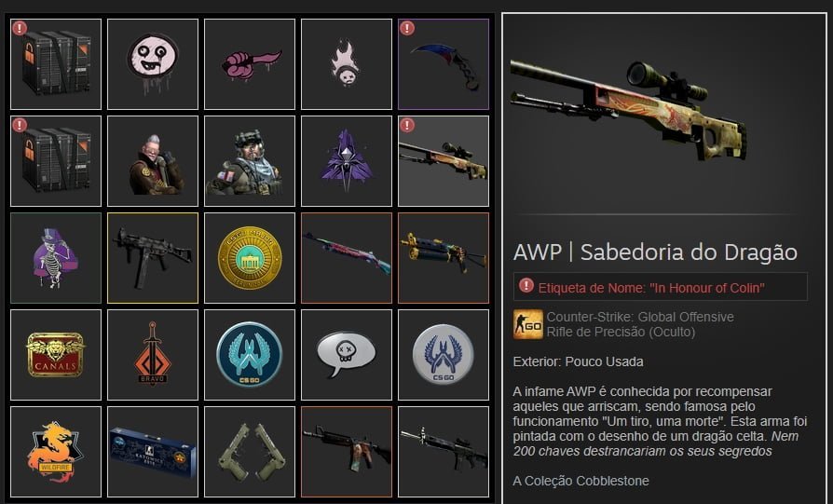Screen dimensions: 833x504
Task: Select the Wildfire dragon coin
Action: click(x=56, y=452)
